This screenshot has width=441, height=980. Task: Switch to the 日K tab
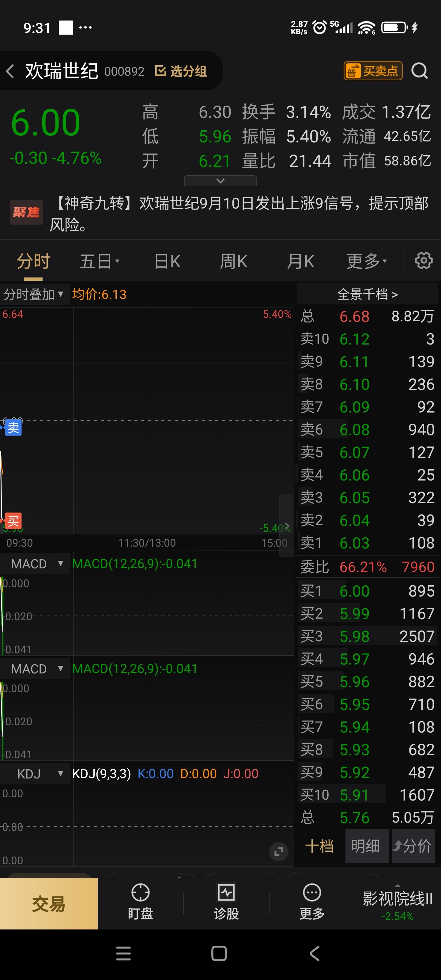click(x=167, y=261)
